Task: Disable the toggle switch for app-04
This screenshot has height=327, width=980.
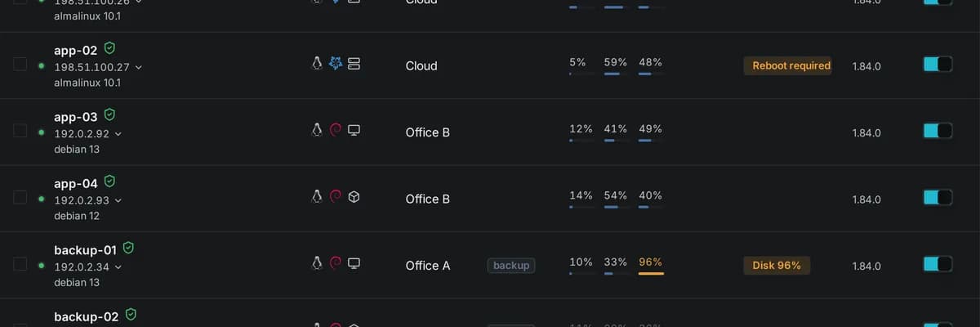Action: 938,197
